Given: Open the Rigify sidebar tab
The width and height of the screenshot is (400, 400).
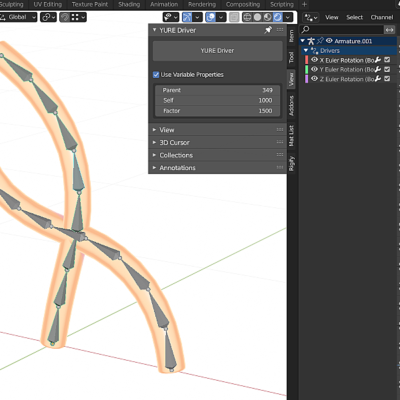Looking at the screenshot, I should (291, 163).
